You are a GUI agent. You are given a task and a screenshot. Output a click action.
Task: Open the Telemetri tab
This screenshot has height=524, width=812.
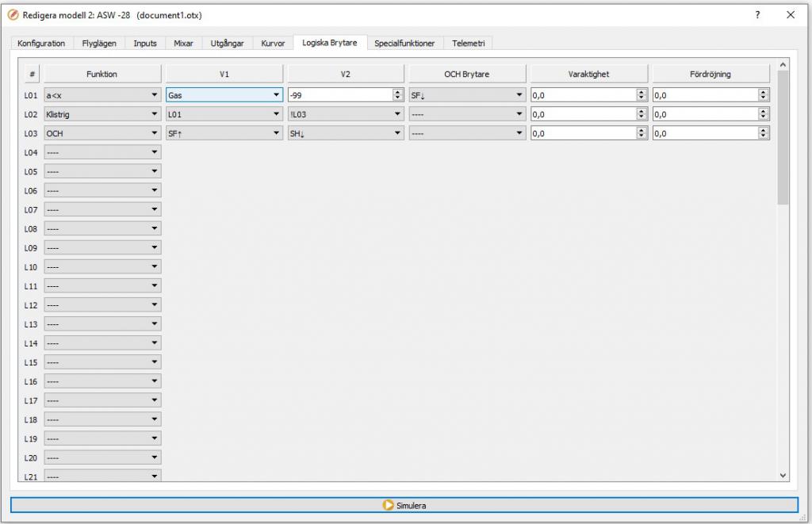point(468,44)
